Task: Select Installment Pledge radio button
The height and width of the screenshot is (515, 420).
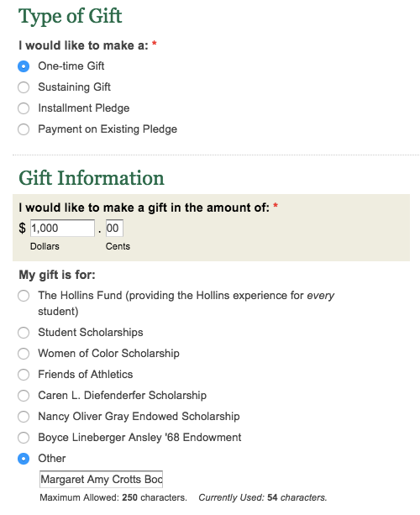Action: (24, 108)
